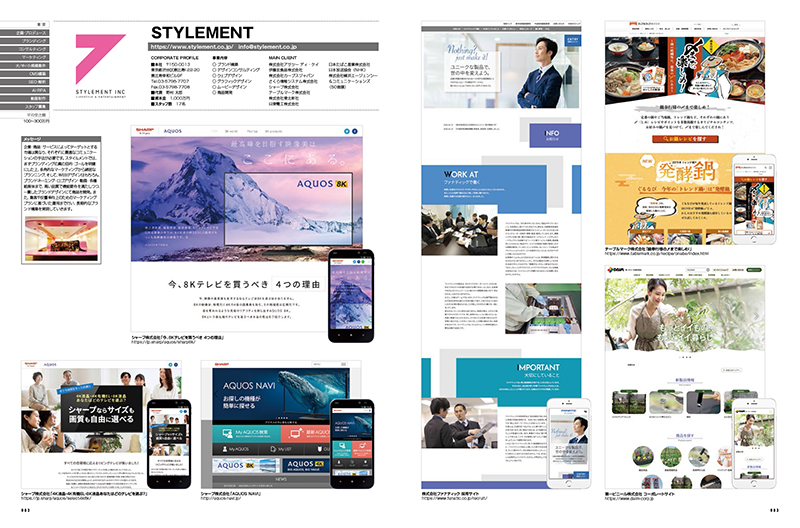Click the 新製品情報 section heading
Screen dimensions: 800x528
tap(685, 380)
